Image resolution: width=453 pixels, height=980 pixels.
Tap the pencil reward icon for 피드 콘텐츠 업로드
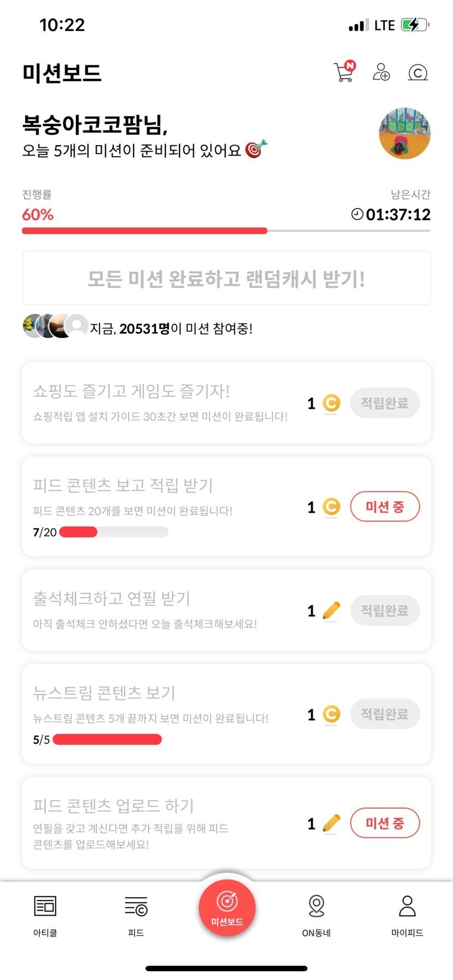[x=331, y=823]
